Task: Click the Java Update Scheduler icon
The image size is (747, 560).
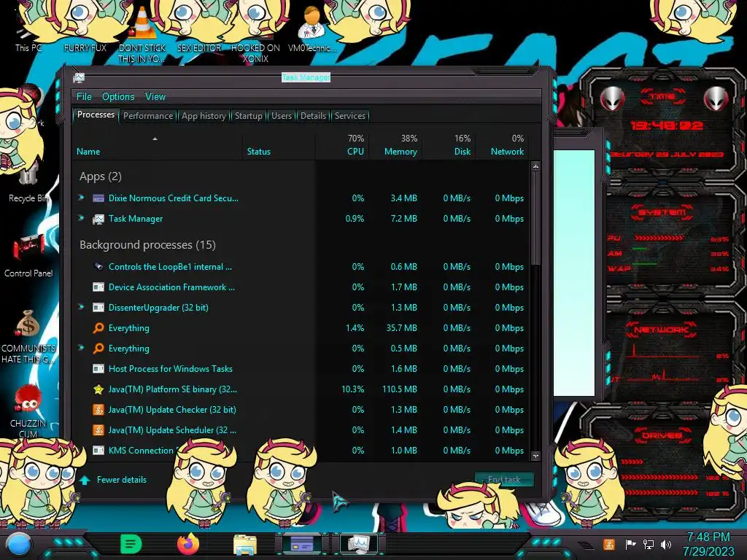Action: 98,430
